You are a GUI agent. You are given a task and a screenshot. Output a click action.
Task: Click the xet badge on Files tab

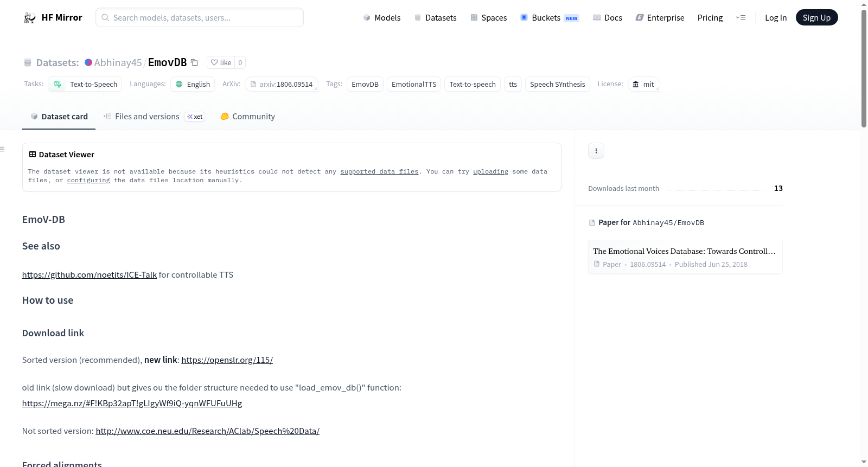[x=195, y=117]
